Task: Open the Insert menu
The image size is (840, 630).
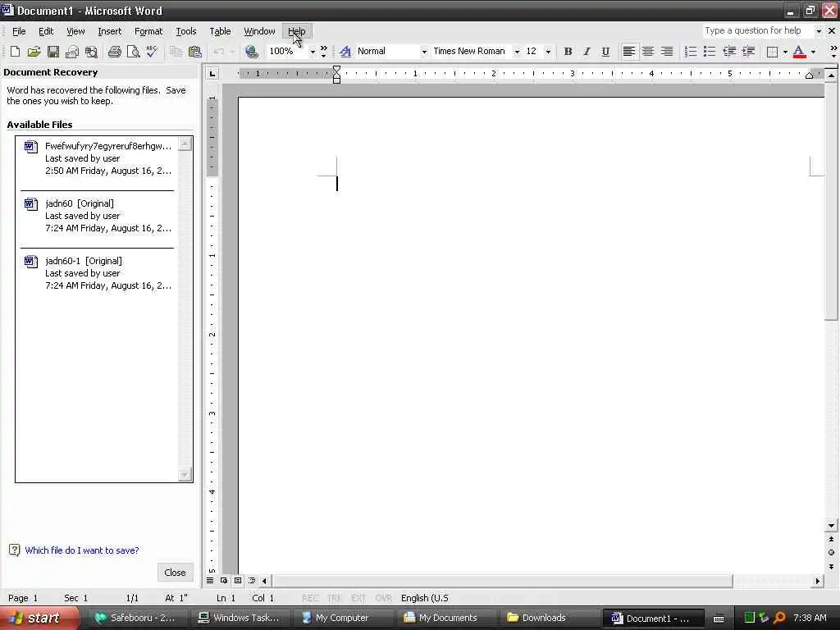Action: pyautogui.click(x=110, y=31)
